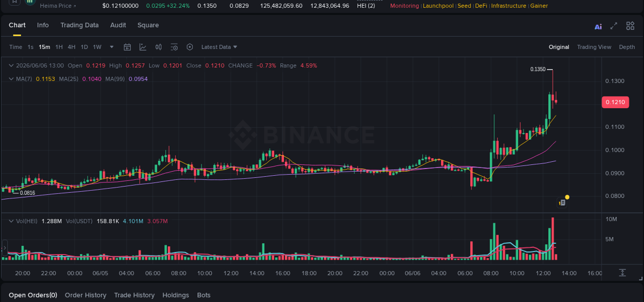The height and width of the screenshot is (302, 644).
Task: Switch to Trading View chart
Action: tap(594, 47)
